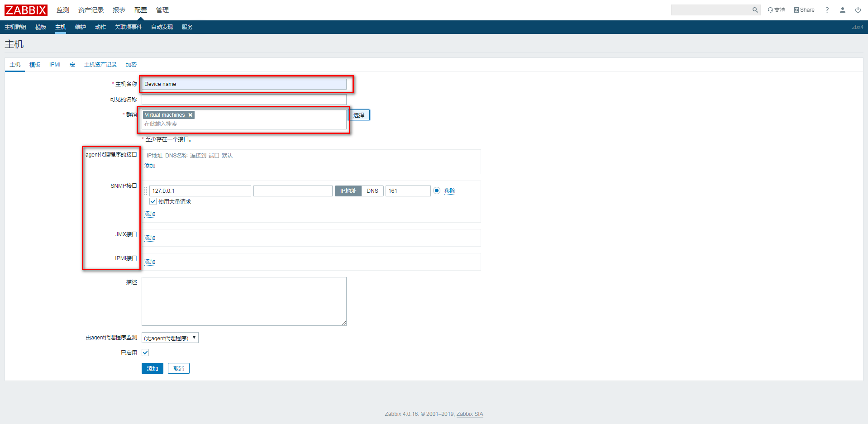Viewport: 868px width, 424px height.
Task: Open the user profile icon
Action: 842,10
